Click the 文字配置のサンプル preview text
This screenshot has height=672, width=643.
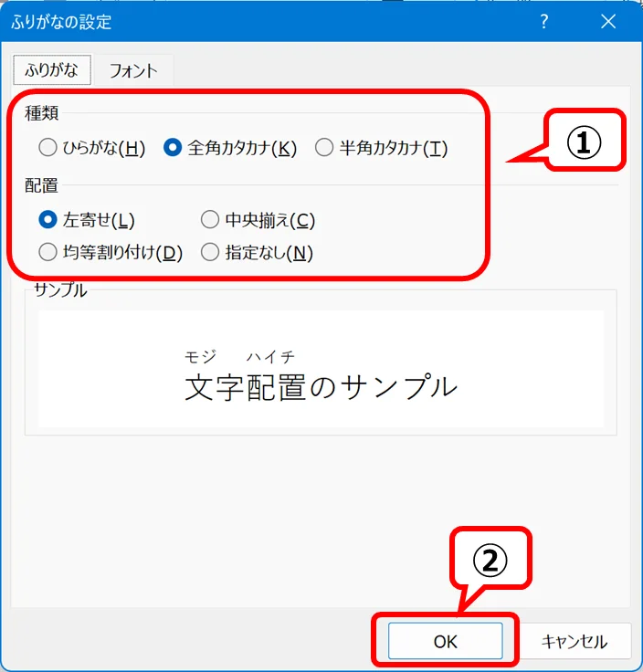point(321,387)
